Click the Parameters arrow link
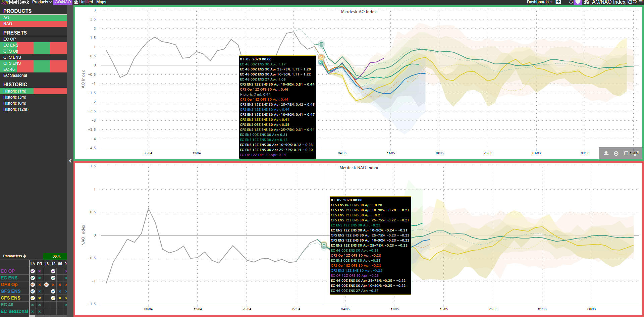Screen dimensions: 644x317 tap(15, 256)
